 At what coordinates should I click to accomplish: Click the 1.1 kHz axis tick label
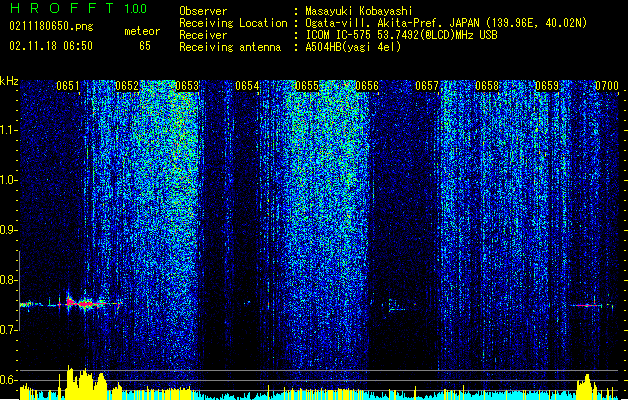tap(9, 131)
